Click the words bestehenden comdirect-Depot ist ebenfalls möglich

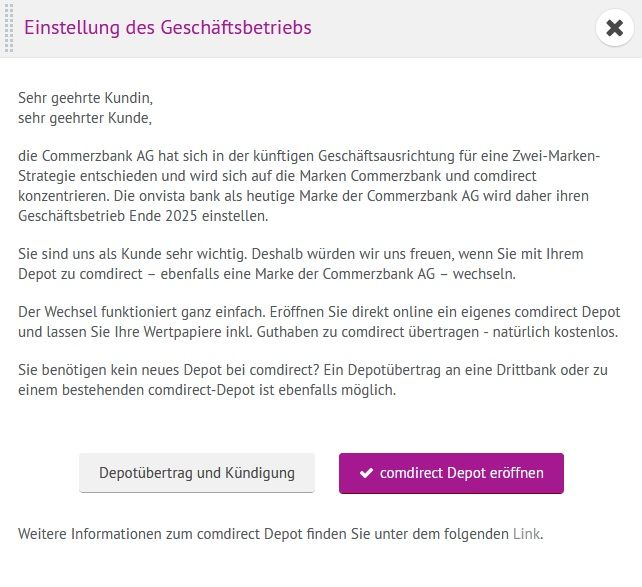[224, 390]
